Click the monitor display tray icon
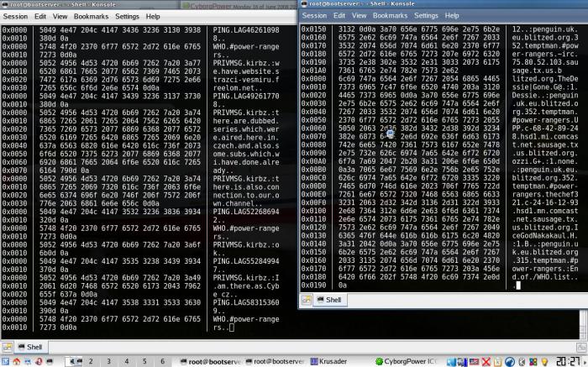This screenshot has height=367, width=588. pos(462,362)
